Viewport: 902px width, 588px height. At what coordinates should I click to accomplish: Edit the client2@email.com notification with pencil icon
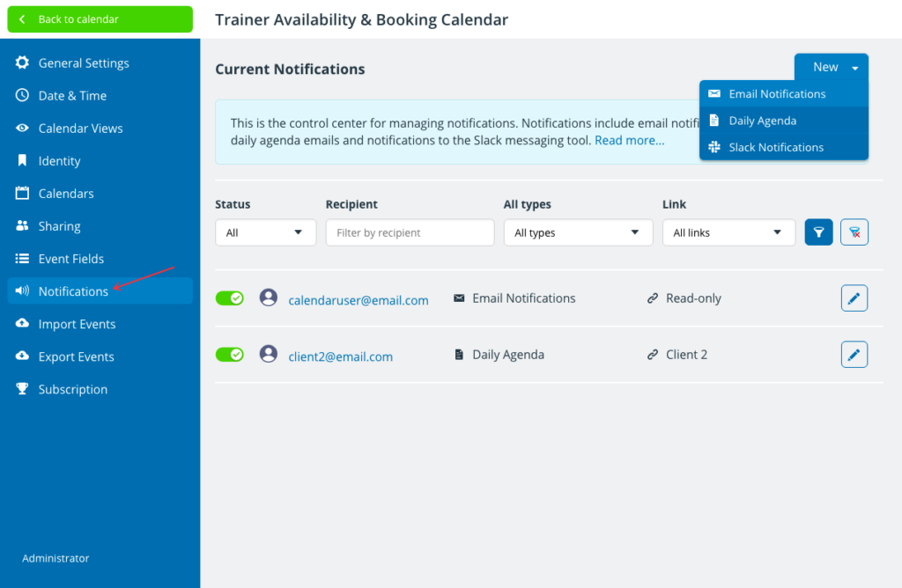pos(854,355)
